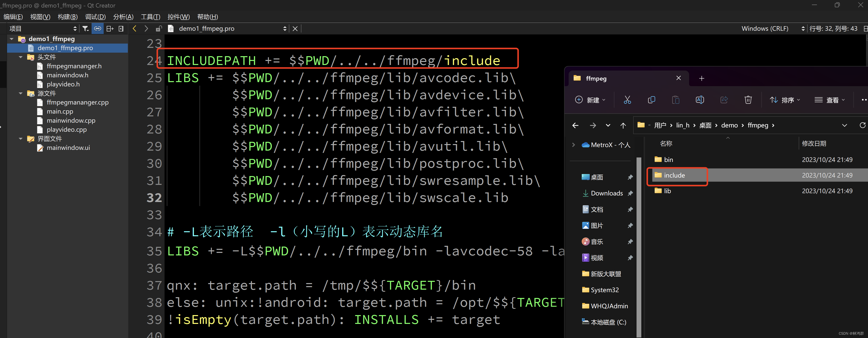Screen dimensions: 868x338
Task: Close the project side panel icon
Action: (121, 29)
